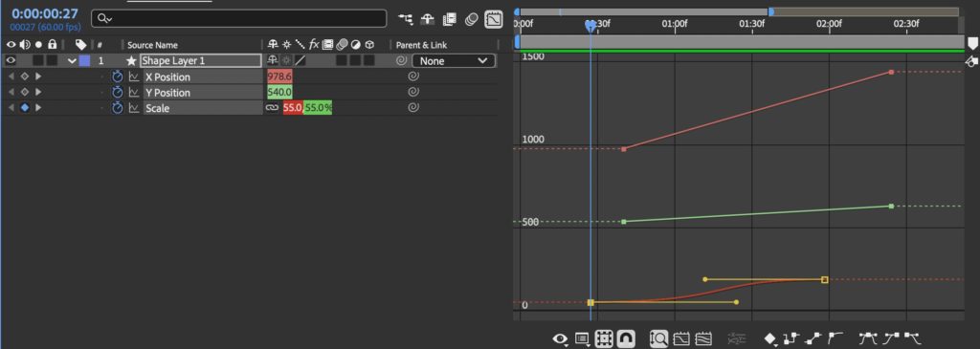The image size is (980, 349).
Task: Toggle Y Position graph inclusion icon
Action: (134, 92)
